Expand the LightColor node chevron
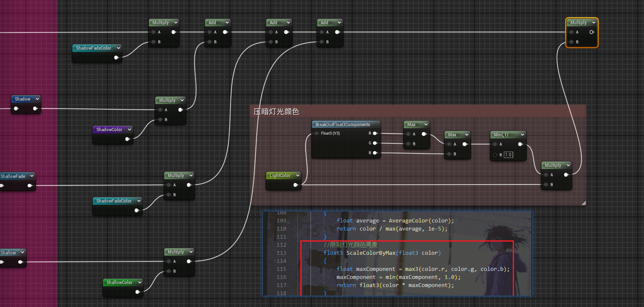This screenshot has width=644, height=307. 297,175
